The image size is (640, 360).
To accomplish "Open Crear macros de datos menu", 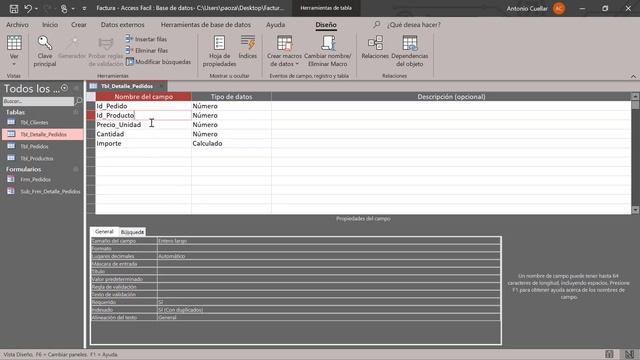I will tap(284, 51).
